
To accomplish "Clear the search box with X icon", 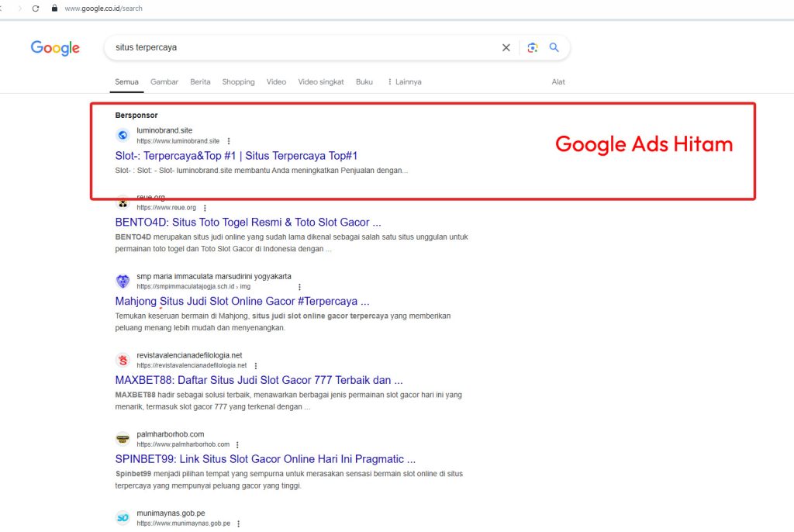I will (x=506, y=47).
